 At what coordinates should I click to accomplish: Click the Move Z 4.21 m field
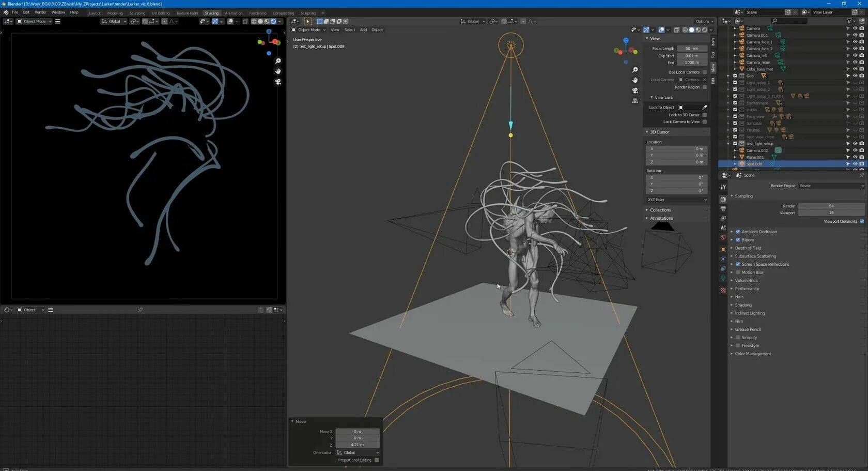pos(358,445)
